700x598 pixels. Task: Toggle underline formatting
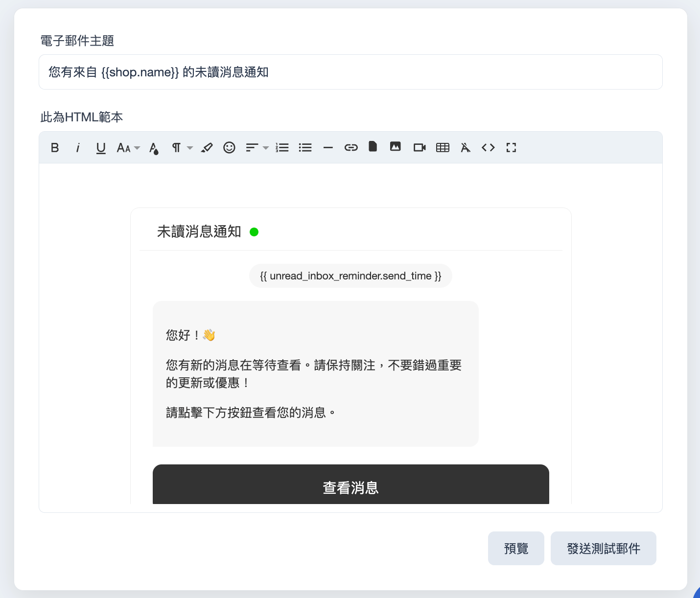tap(101, 148)
